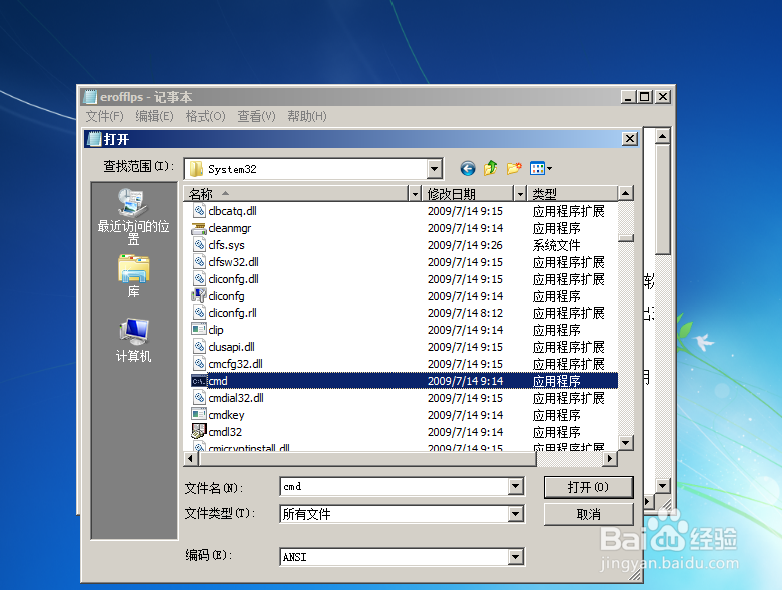Click the encoding ANSI field
The height and width of the screenshot is (590, 782).
point(394,557)
